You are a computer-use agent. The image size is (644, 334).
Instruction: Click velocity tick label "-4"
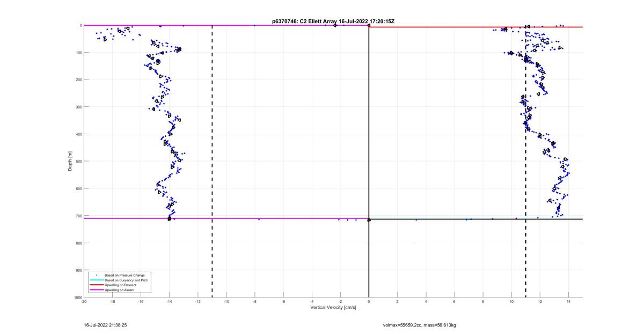(312, 302)
